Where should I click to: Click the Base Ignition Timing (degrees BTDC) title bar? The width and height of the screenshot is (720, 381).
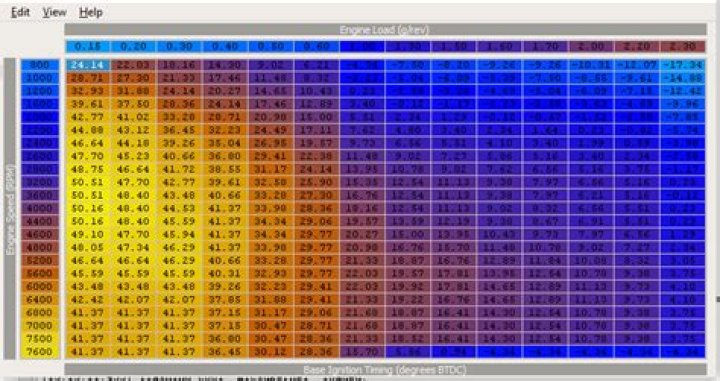tap(385, 370)
